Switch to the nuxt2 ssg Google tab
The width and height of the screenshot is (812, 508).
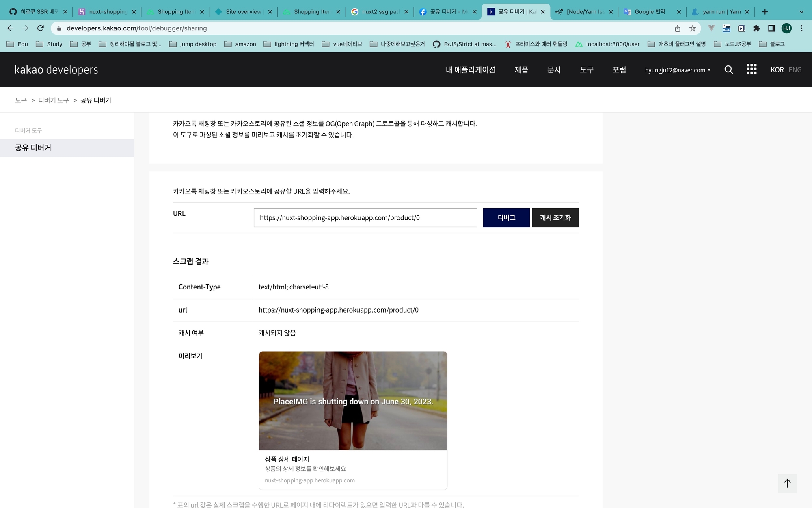(380, 12)
